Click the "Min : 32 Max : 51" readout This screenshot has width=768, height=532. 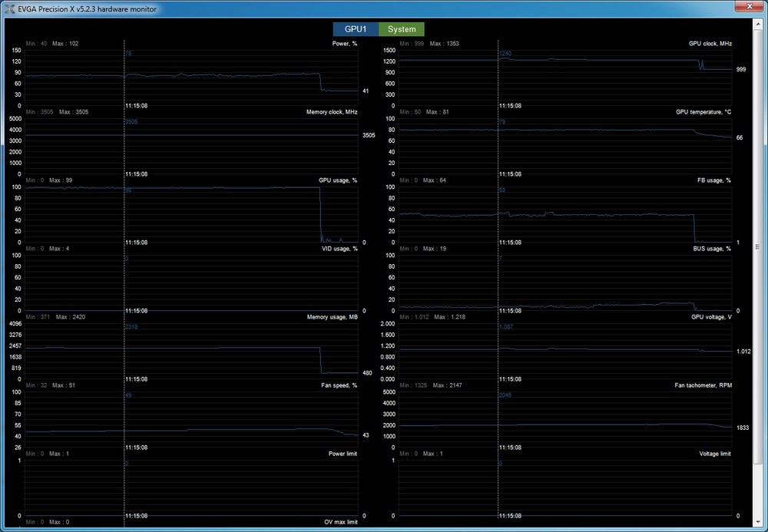[x=51, y=385]
